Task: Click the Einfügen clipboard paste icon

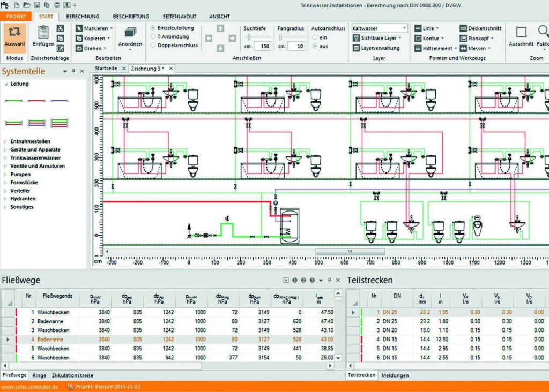Action: click(43, 33)
